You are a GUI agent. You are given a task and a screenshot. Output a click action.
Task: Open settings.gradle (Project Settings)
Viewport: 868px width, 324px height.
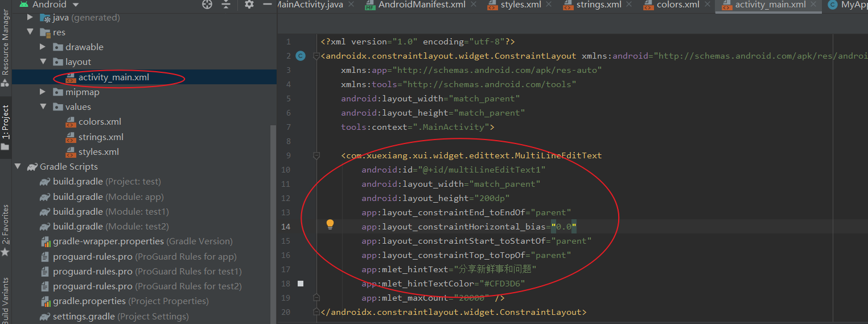click(x=121, y=317)
